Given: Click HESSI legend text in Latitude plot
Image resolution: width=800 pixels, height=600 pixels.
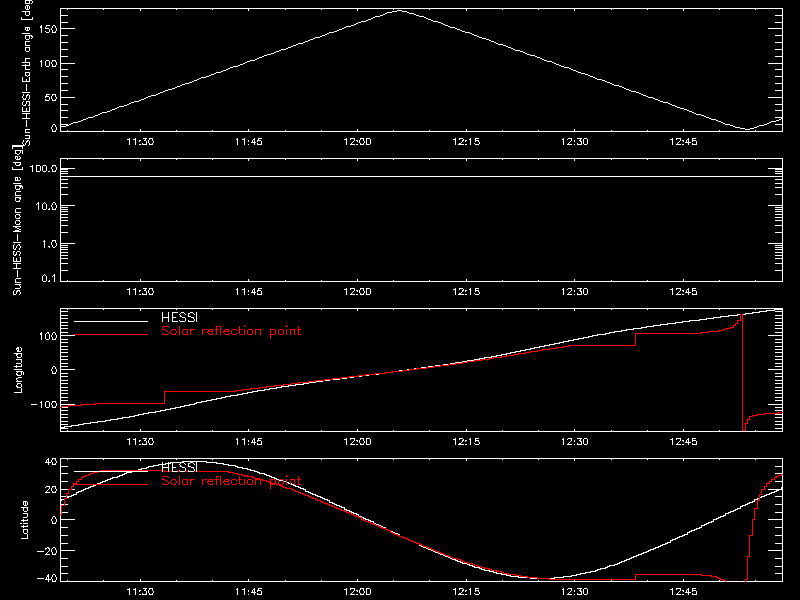Looking at the screenshot, I should point(179,467).
